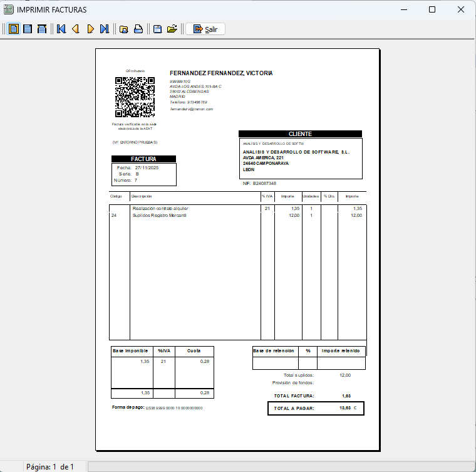This screenshot has width=476, height=472.
Task: Maximize the IMPRIMIR FACTURAS window
Action: click(432, 9)
